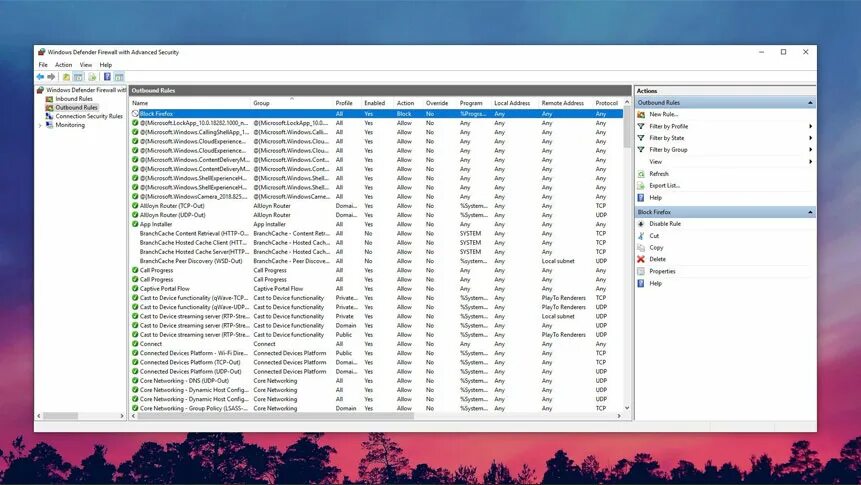Viewport: 861px width, 485px height.
Task: Select the Monitoring tree node
Action: pyautogui.click(x=70, y=125)
